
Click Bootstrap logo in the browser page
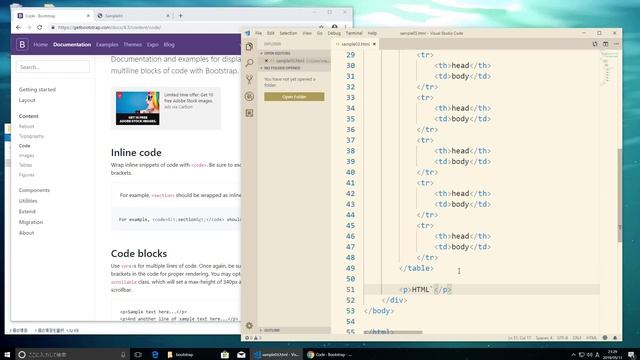(x=22, y=44)
